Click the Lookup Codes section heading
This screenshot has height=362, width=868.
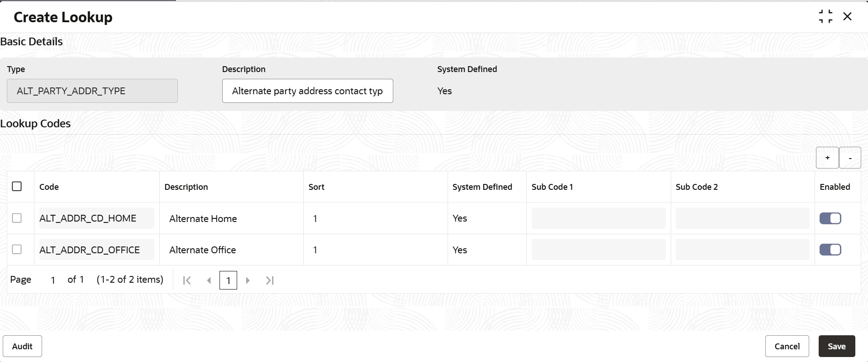tap(35, 124)
